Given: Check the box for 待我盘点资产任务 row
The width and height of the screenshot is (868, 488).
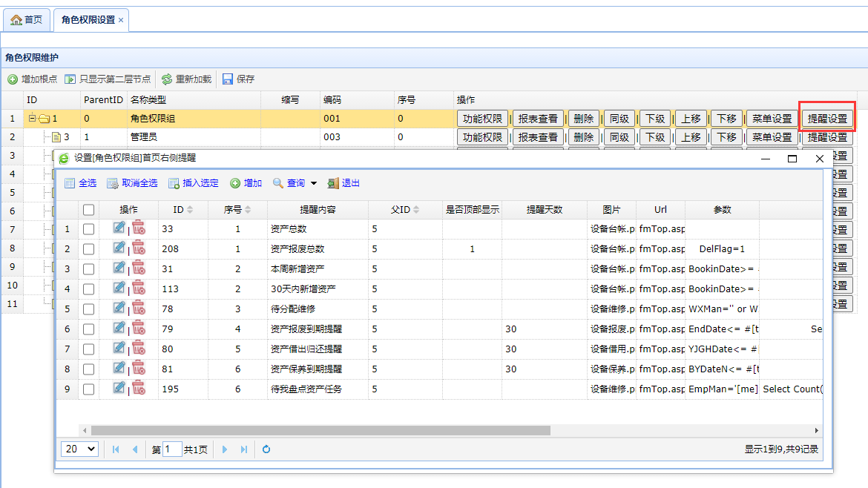Looking at the screenshot, I should [88, 389].
